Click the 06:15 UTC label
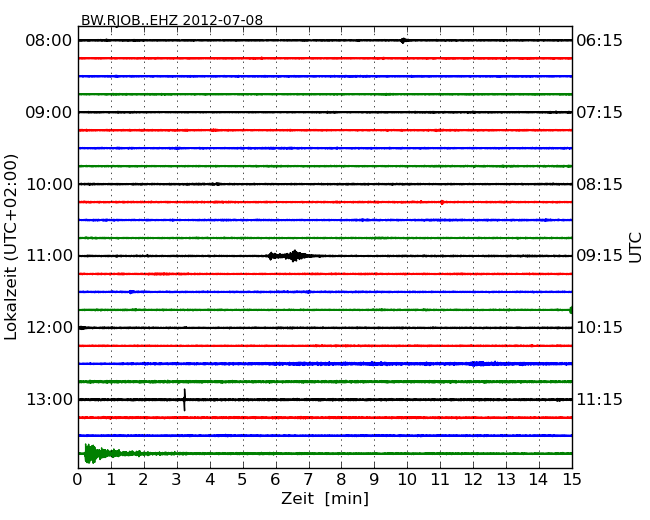This screenshot has height=520, width=650. point(599,41)
